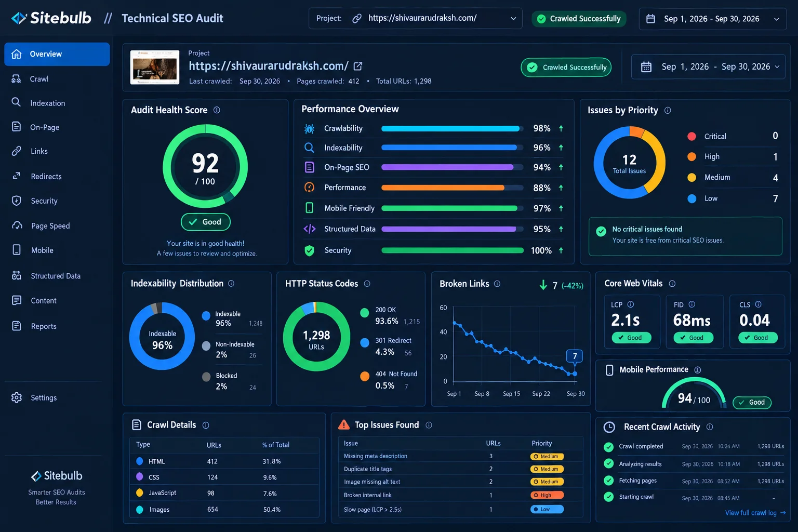Click the Priority column header in Top Issues

coord(542,443)
